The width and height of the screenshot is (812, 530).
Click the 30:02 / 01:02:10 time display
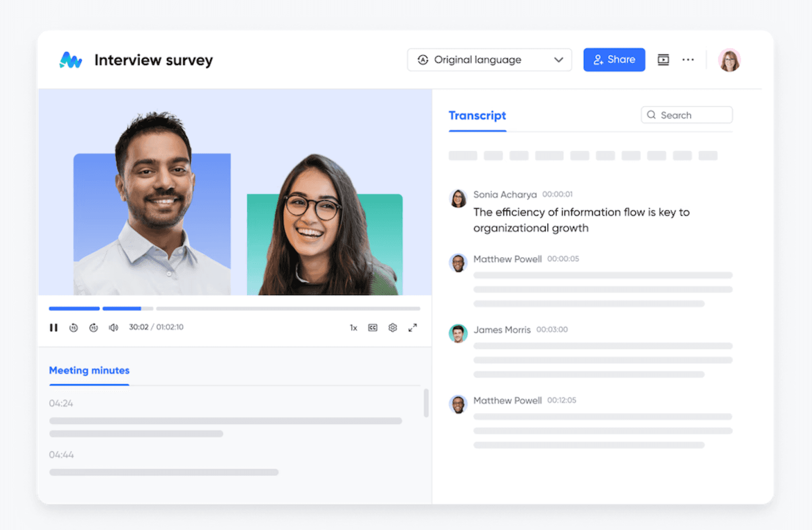[x=156, y=327]
